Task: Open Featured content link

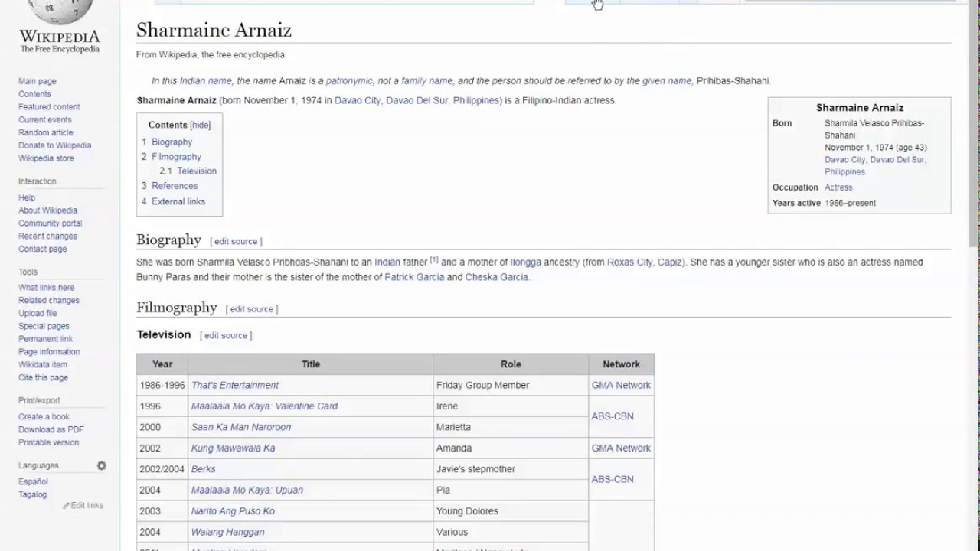Action: tap(49, 107)
